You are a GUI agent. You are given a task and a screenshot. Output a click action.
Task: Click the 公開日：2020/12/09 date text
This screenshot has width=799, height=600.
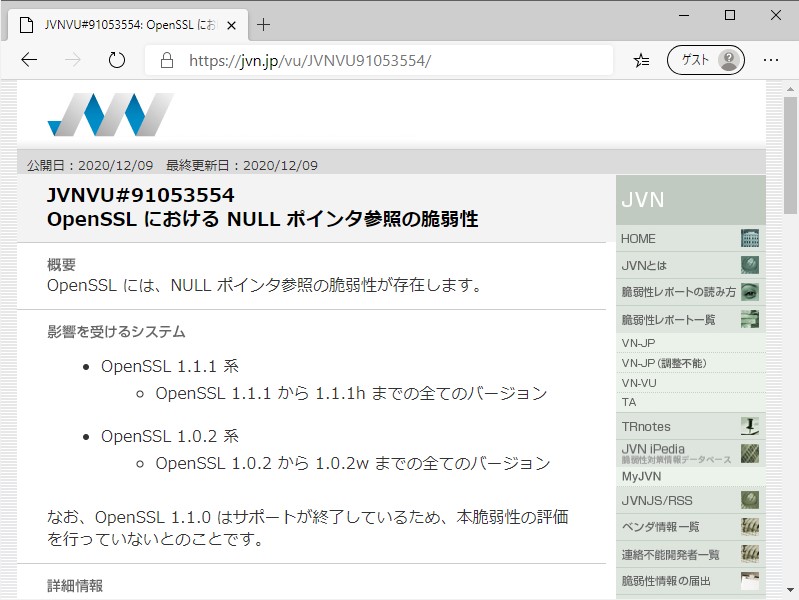pos(90,165)
